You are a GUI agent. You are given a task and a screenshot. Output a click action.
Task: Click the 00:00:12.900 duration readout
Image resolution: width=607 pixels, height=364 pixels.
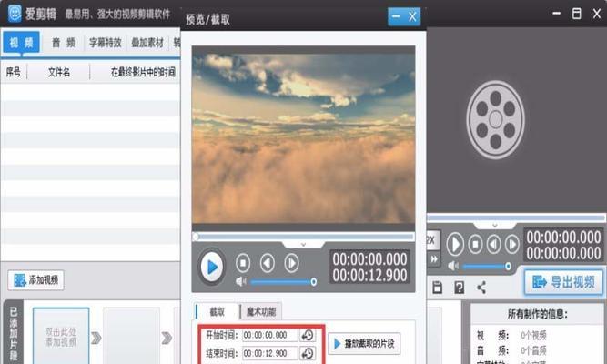click(369, 276)
